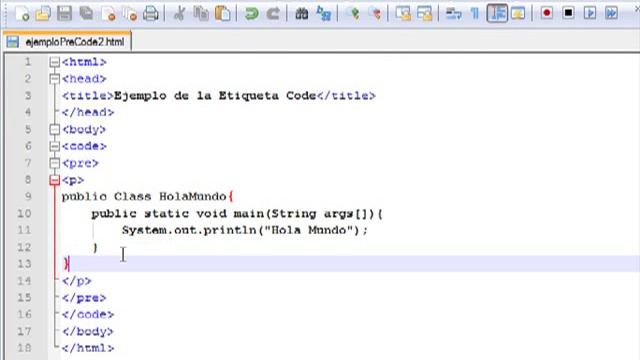This screenshot has height=360, width=640.
Task: Click the <pre> opening tag text
Action: click(x=80, y=163)
